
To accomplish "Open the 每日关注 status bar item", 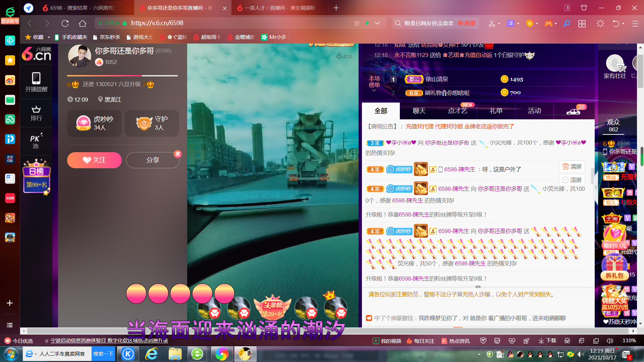I will 421,341.
